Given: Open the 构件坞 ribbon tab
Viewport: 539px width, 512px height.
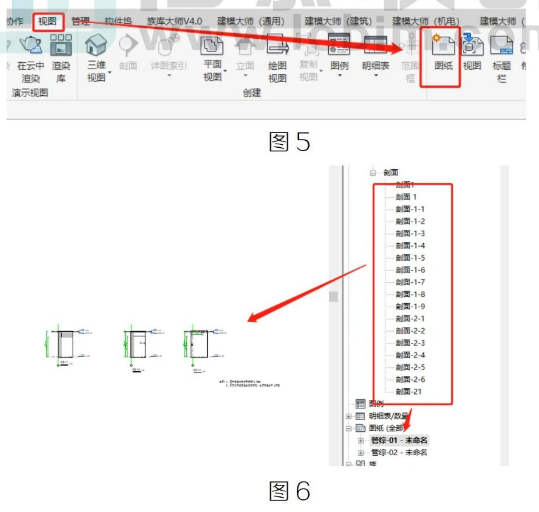Looking at the screenshot, I should [118, 21].
